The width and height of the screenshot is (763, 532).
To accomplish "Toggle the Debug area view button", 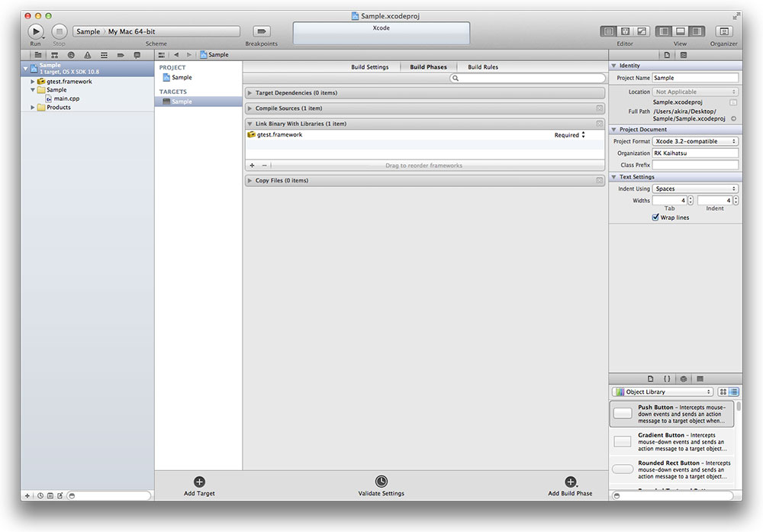I will [681, 31].
